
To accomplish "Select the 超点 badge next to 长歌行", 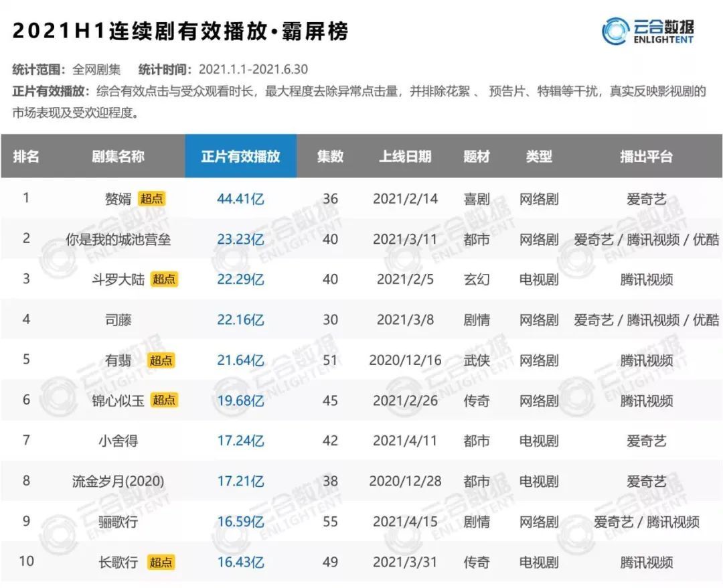I will click(161, 562).
